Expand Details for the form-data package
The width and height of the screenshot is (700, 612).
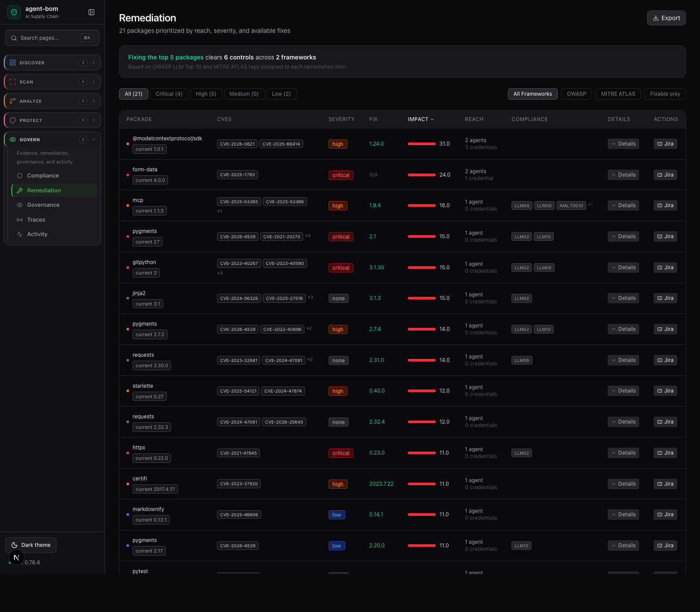[x=623, y=175]
